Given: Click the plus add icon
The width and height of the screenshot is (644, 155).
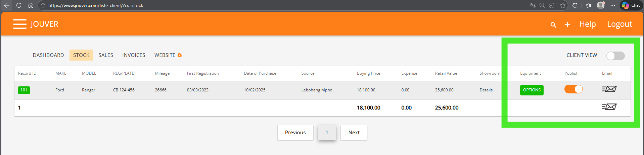Looking at the screenshot, I should (567, 25).
